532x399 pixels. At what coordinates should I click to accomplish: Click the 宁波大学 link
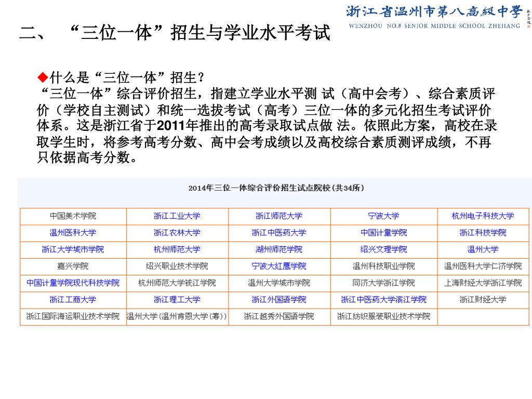click(x=384, y=216)
